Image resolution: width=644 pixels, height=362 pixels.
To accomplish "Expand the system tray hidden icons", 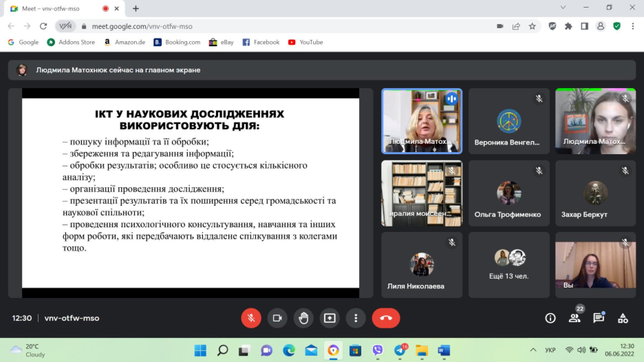I will (533, 350).
